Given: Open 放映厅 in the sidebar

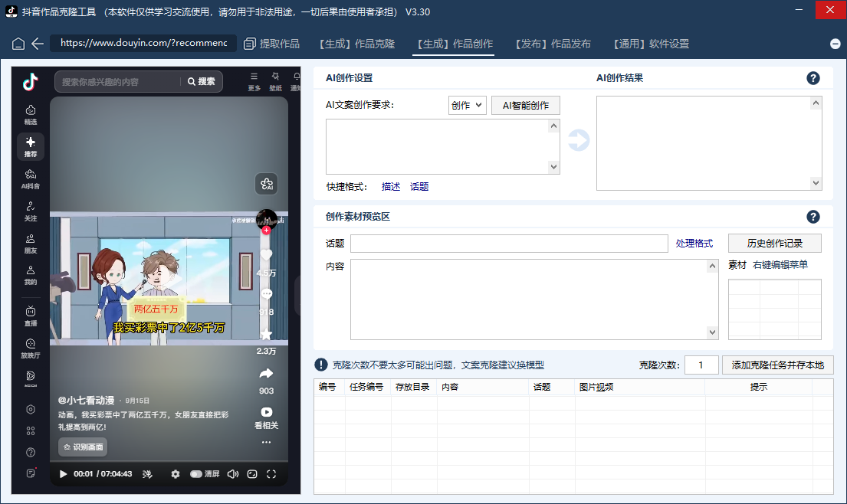Looking at the screenshot, I should (x=30, y=347).
